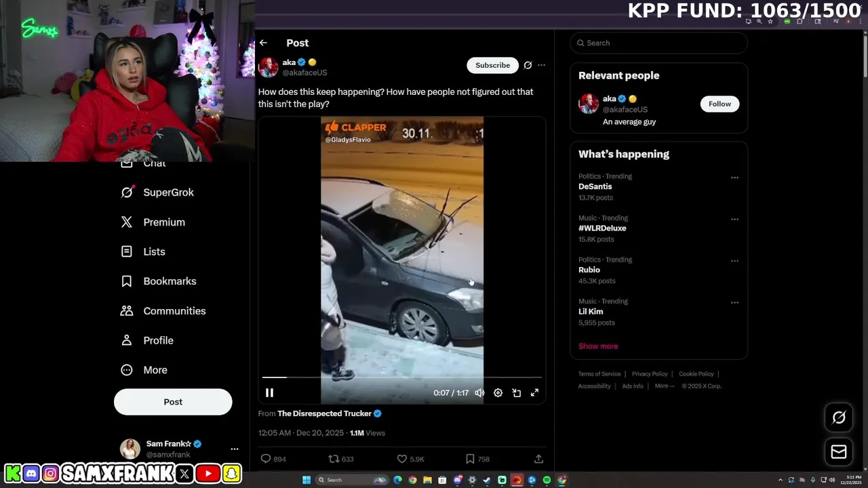Click the Communities people icon
The height and width of the screenshot is (488, 868).
pyautogui.click(x=127, y=311)
